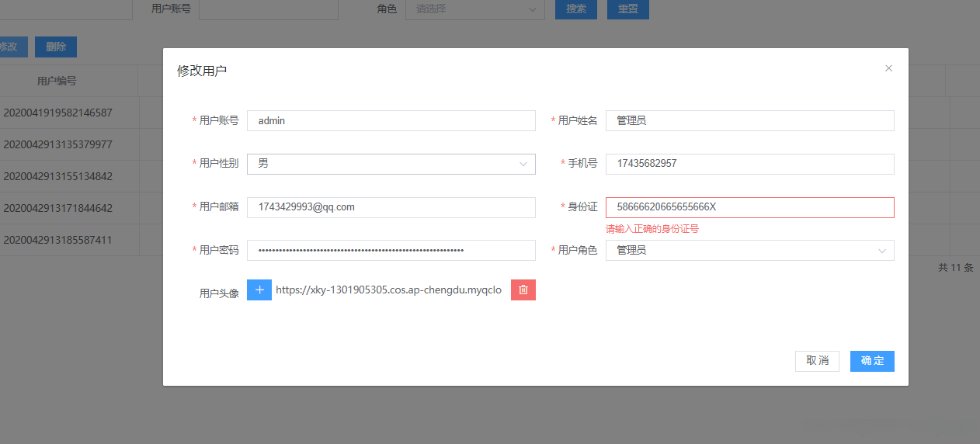Select table row 2020042913171844642
This screenshot has width=980, height=444.
tap(58, 208)
